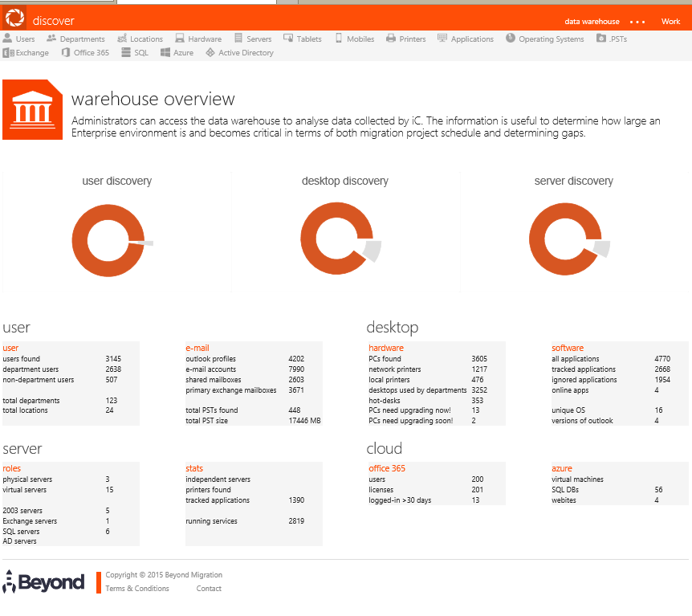Go to the Applications menu label
Viewport: 692px width, 616px height.
coord(472,39)
